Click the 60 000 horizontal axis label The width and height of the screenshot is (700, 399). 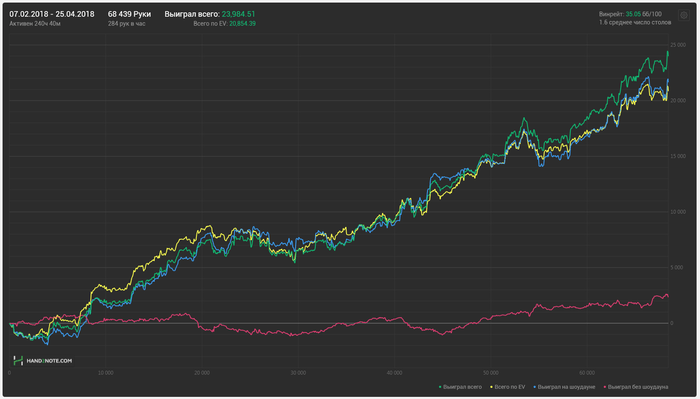[x=587, y=373]
